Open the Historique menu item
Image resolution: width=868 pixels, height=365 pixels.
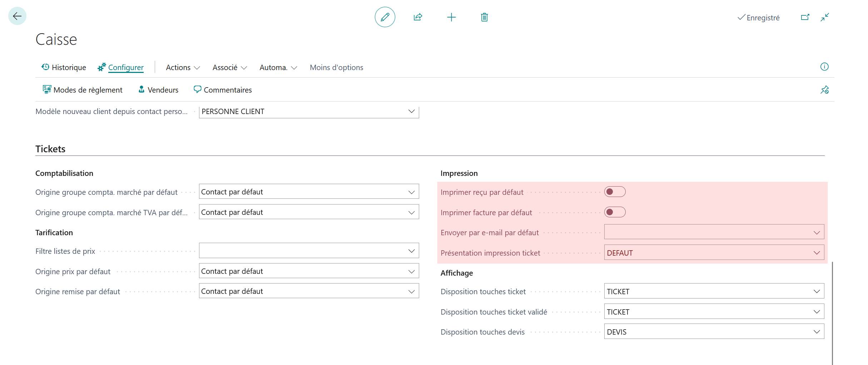(x=64, y=68)
